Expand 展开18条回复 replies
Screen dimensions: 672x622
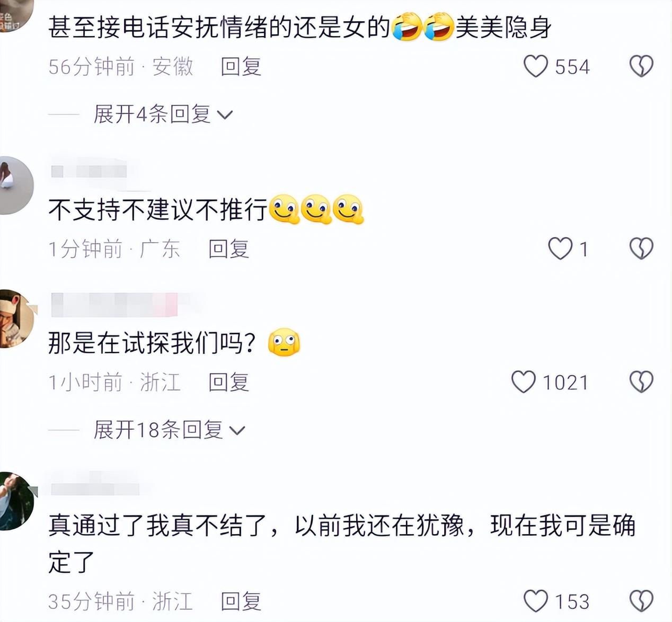[x=170, y=430]
